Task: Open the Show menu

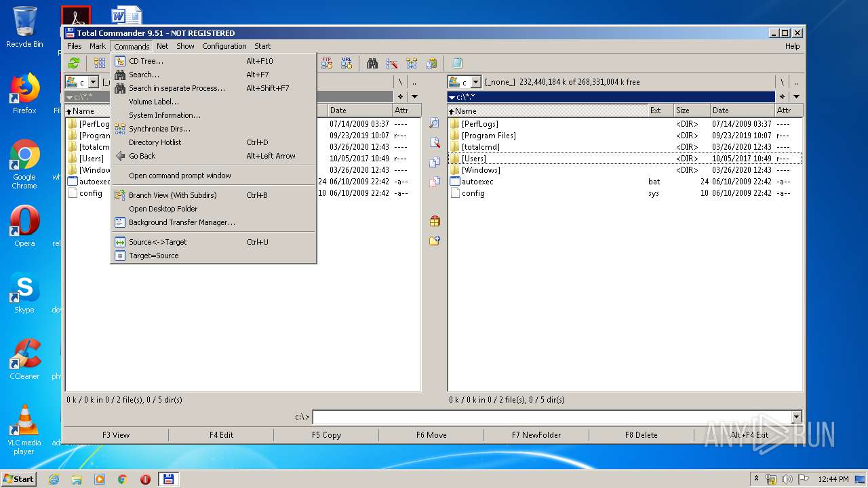Action: pos(185,46)
